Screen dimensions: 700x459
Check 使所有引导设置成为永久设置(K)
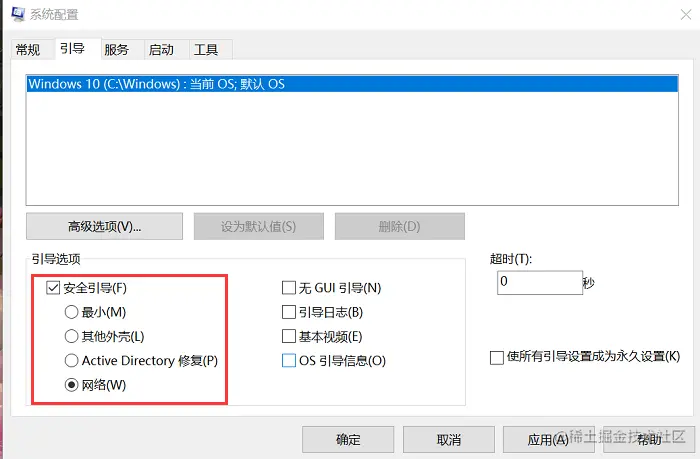pyautogui.click(x=497, y=357)
